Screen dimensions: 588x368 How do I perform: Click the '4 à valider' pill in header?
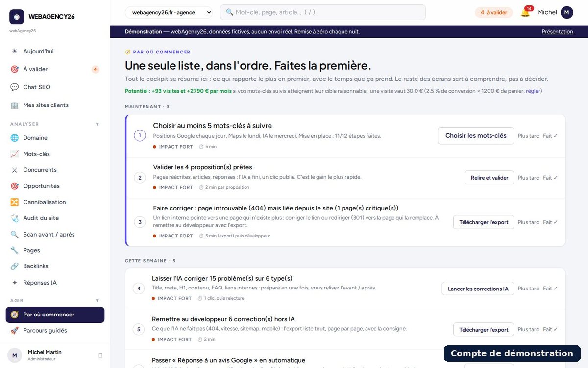point(494,12)
